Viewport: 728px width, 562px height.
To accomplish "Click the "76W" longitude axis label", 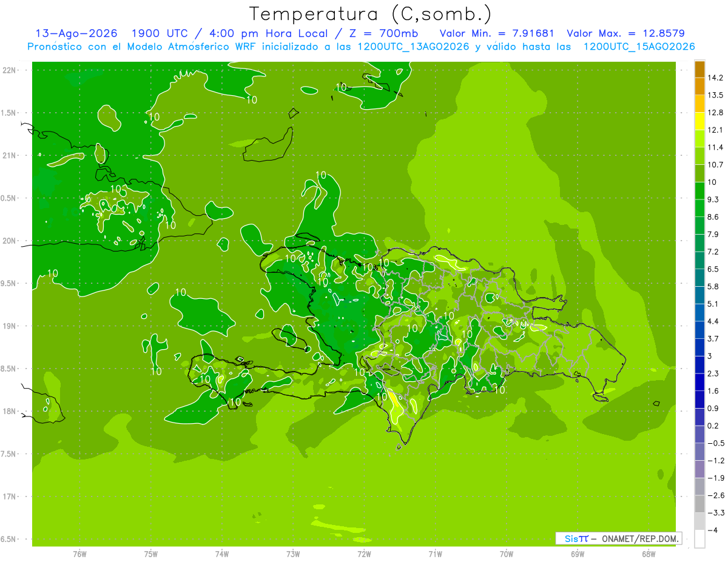I will tap(80, 554).
